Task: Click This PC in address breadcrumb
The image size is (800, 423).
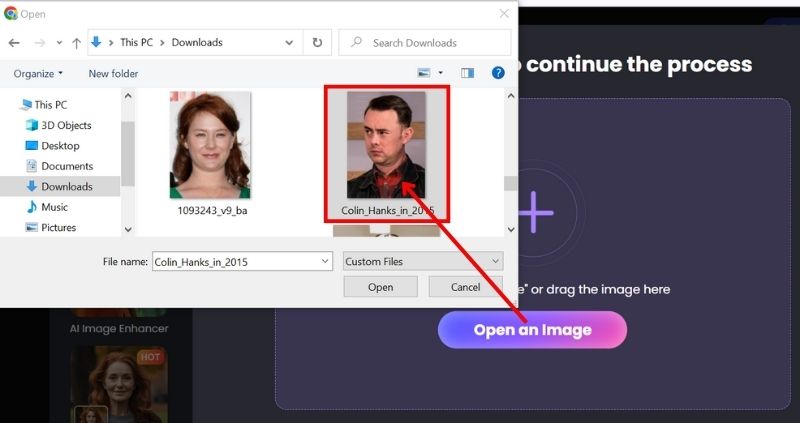Action: pos(136,43)
